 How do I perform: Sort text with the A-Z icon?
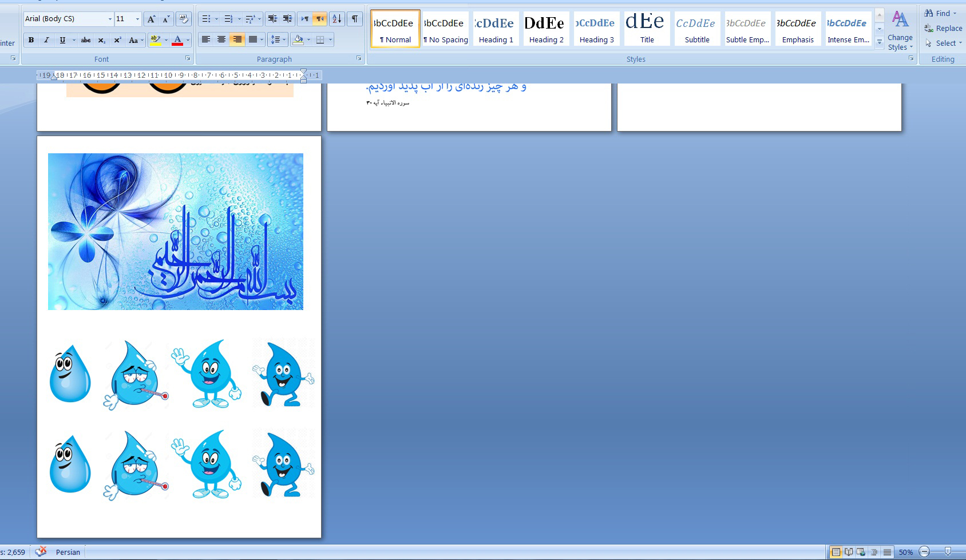pyautogui.click(x=337, y=19)
